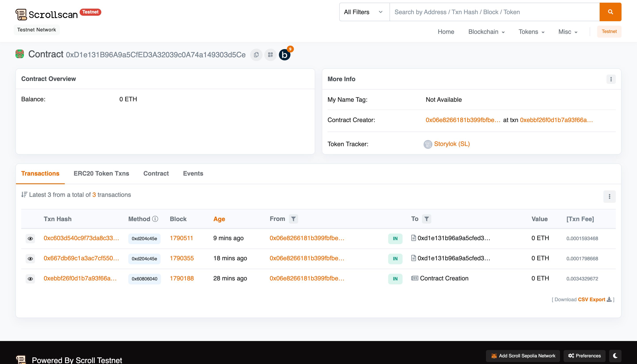The image size is (637, 364).
Task: Click the footer Scroll logo
Action: pos(21,360)
